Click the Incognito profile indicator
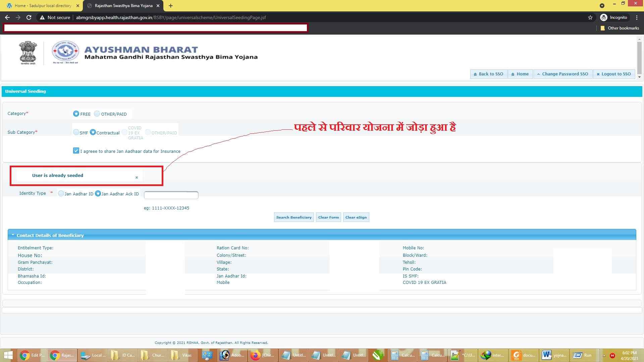644x362 pixels. [614, 17]
